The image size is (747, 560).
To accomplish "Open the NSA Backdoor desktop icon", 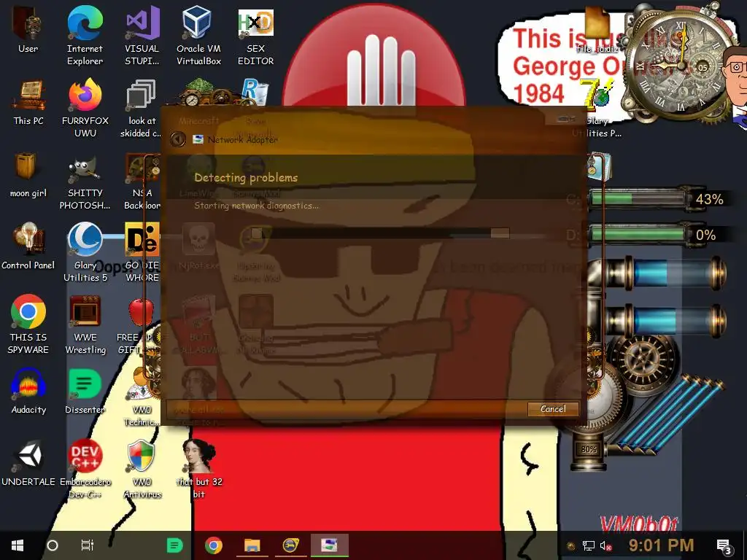I will (142, 181).
